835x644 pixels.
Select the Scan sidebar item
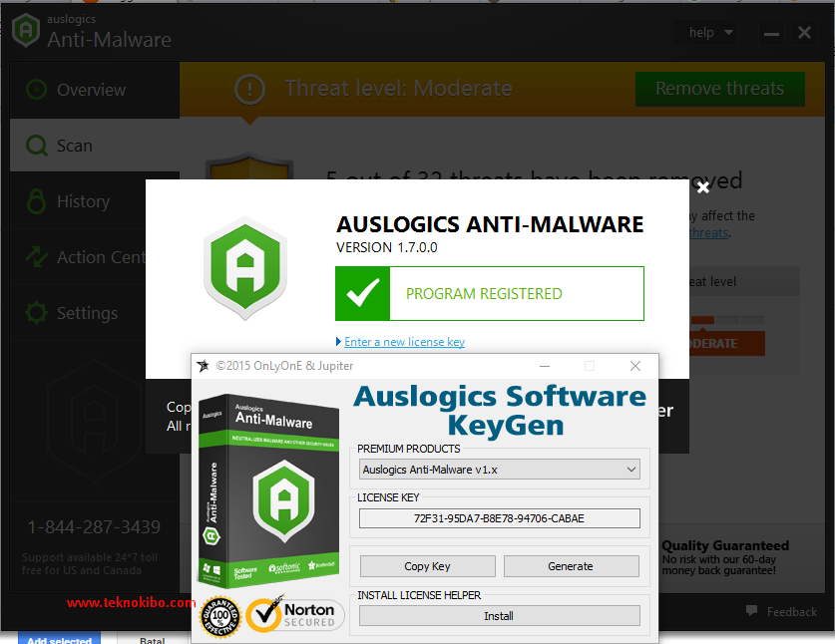coord(94,146)
